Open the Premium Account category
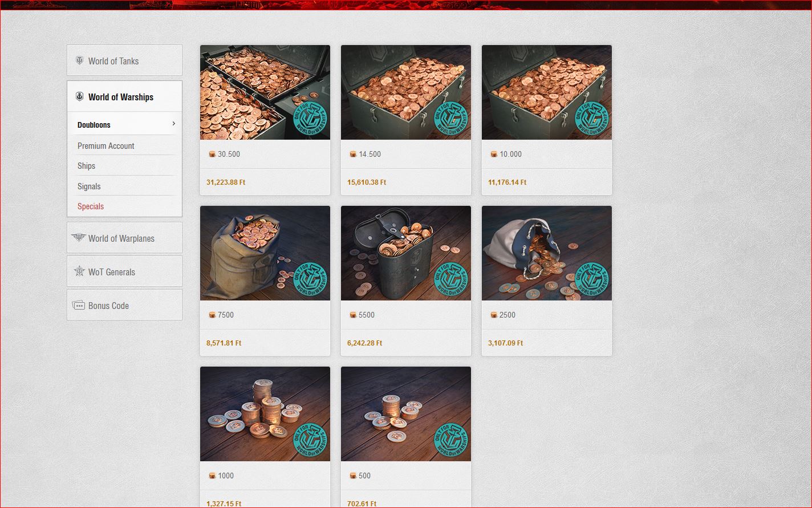This screenshot has width=812, height=508. click(x=105, y=146)
